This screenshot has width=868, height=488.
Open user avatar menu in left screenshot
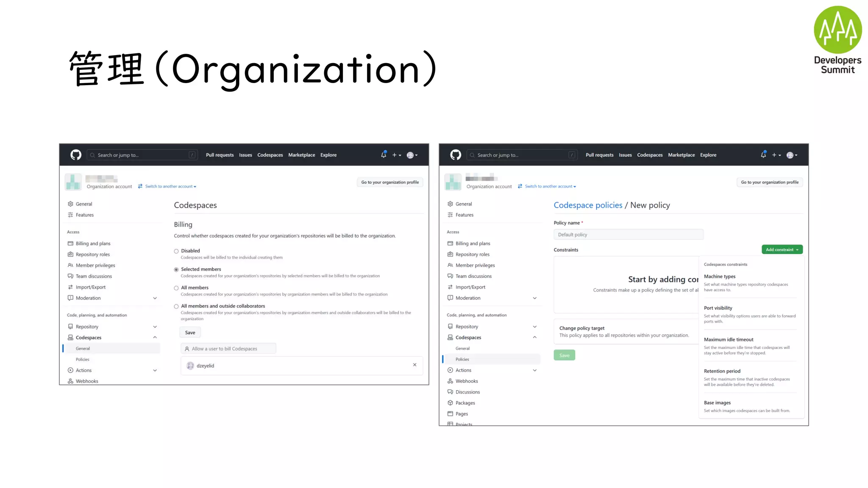412,155
